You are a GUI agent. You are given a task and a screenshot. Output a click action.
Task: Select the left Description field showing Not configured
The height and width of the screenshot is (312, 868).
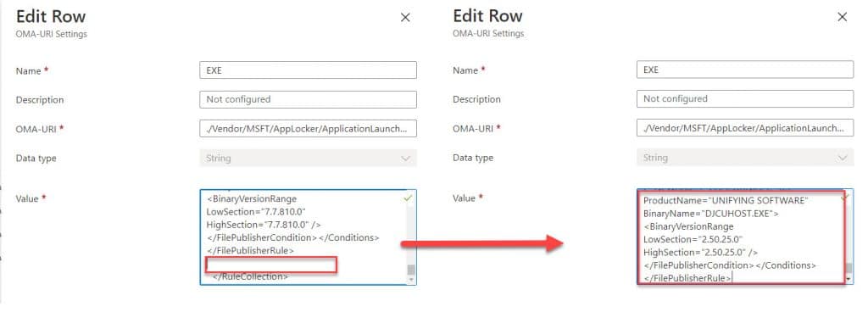[x=308, y=99]
